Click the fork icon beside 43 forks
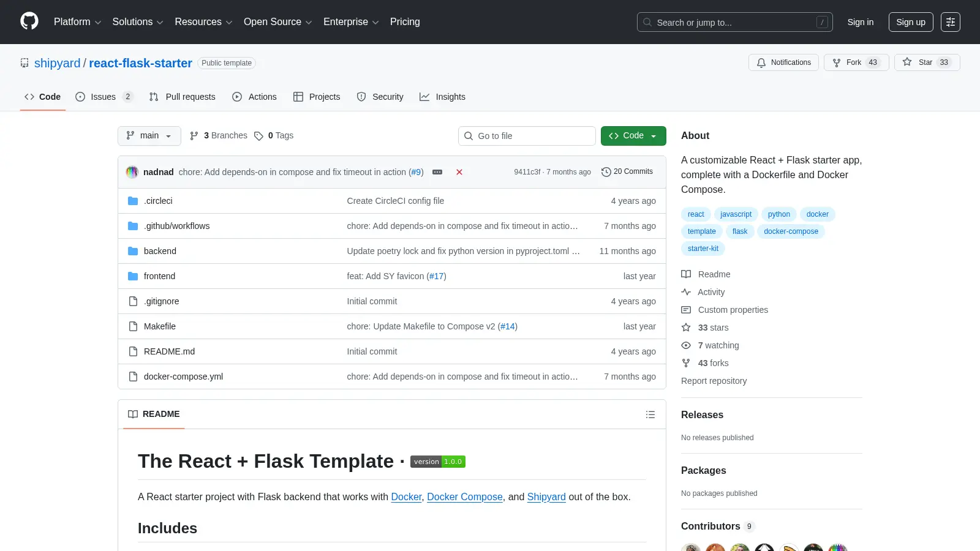 686,363
